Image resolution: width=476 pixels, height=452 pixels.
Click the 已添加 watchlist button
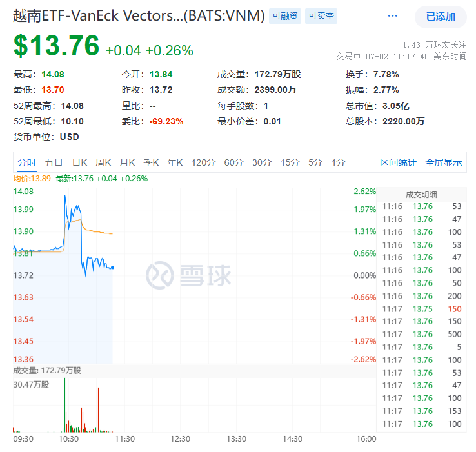coord(441,17)
